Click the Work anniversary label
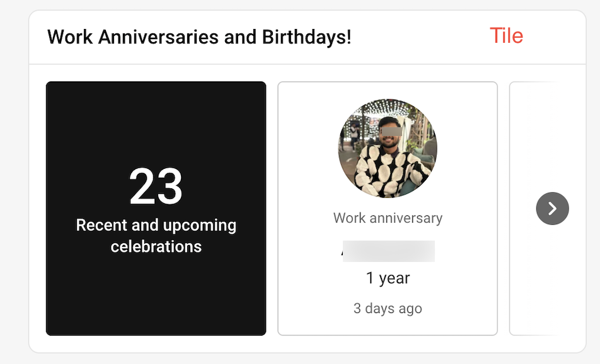The height and width of the screenshot is (364, 600). click(x=388, y=219)
